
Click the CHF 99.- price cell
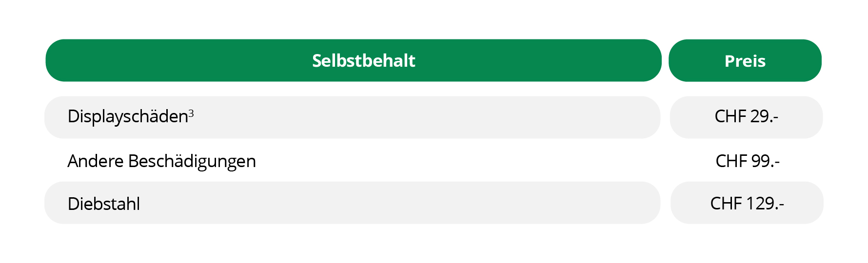pos(747,161)
